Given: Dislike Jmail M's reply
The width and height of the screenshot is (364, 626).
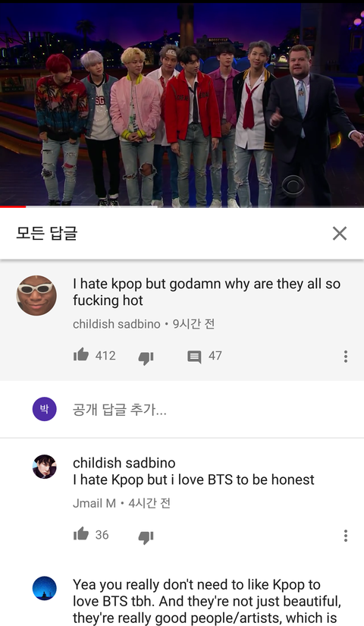Looking at the screenshot, I should point(146,536).
